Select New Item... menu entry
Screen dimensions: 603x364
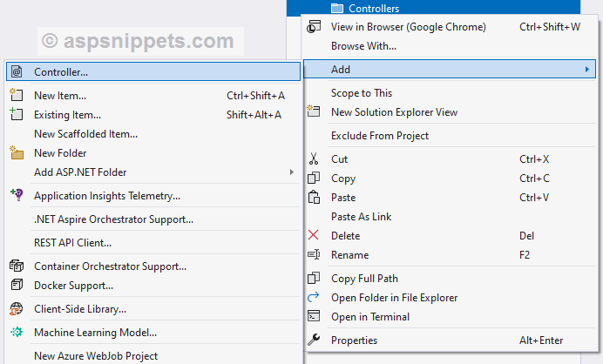tap(153, 95)
